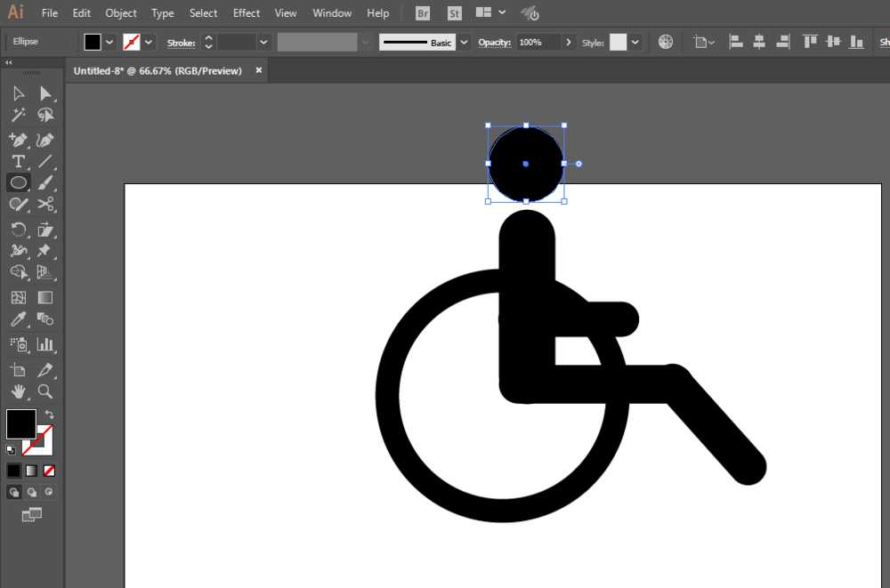890x588 pixels.
Task: Open the variable width profile Basic dropdown
Action: [465, 42]
